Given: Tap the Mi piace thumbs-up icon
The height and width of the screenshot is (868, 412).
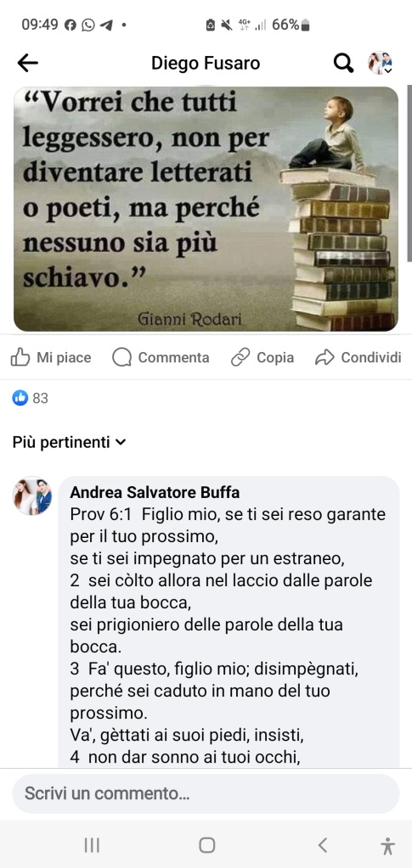Looking at the screenshot, I should click(x=20, y=357).
